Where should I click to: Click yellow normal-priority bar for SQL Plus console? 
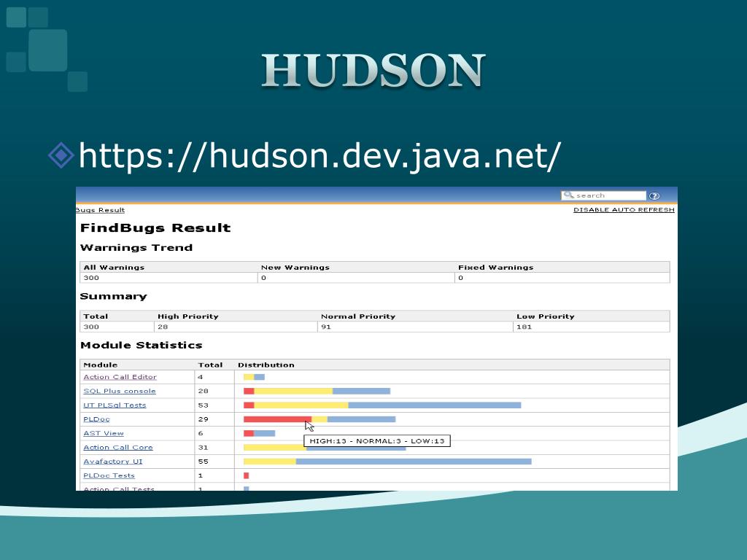click(293, 391)
